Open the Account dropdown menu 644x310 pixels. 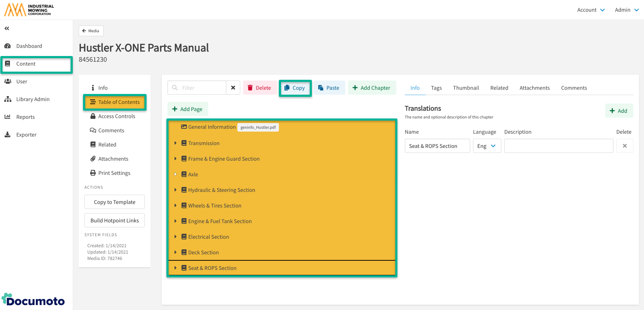591,10
